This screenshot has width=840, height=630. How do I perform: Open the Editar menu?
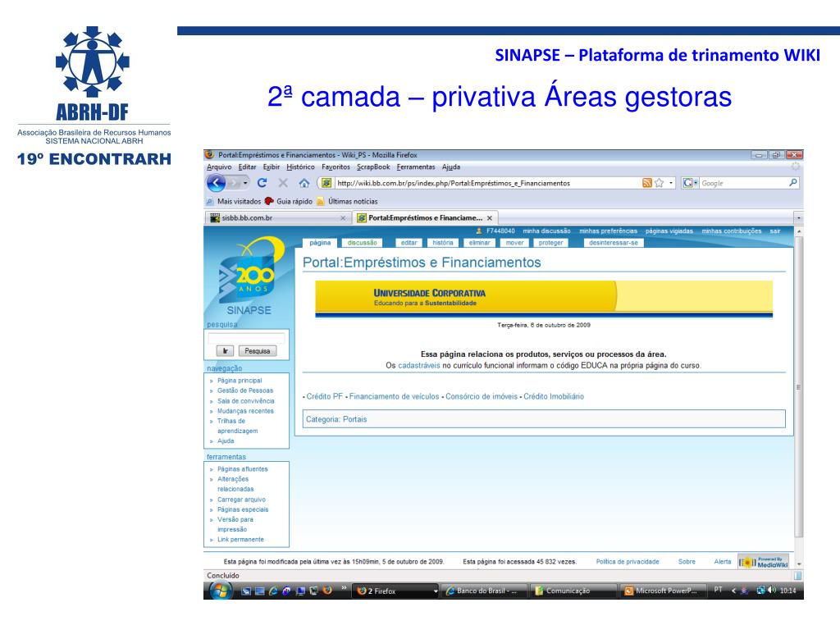click(247, 167)
